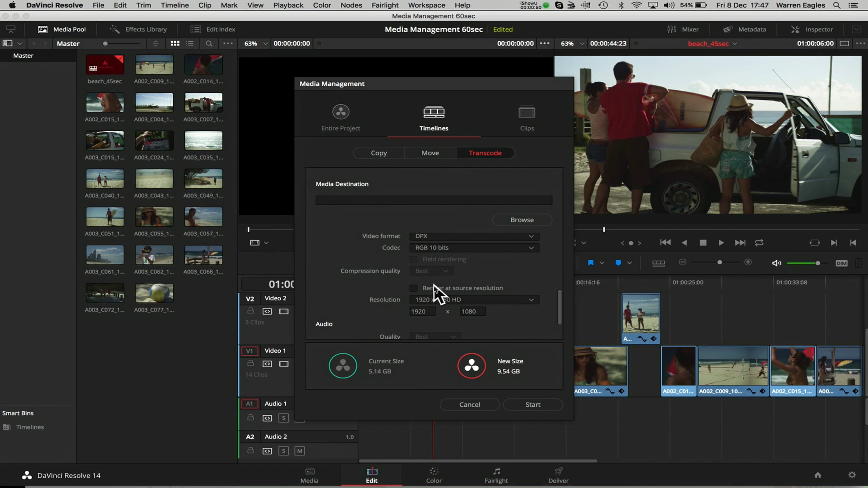This screenshot has width=868, height=488.
Task: Open the Video format dropdown
Action: [474, 236]
